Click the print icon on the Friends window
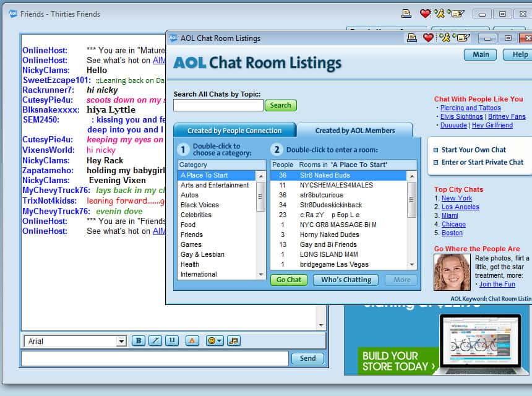The height and width of the screenshot is (396, 532). click(x=406, y=14)
